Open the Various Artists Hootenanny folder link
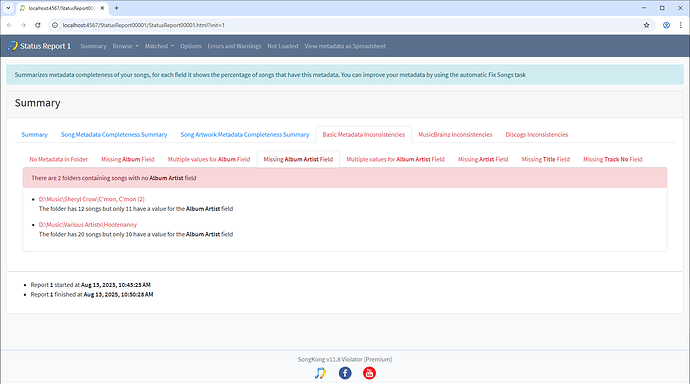This screenshot has width=690, height=384. click(x=88, y=225)
